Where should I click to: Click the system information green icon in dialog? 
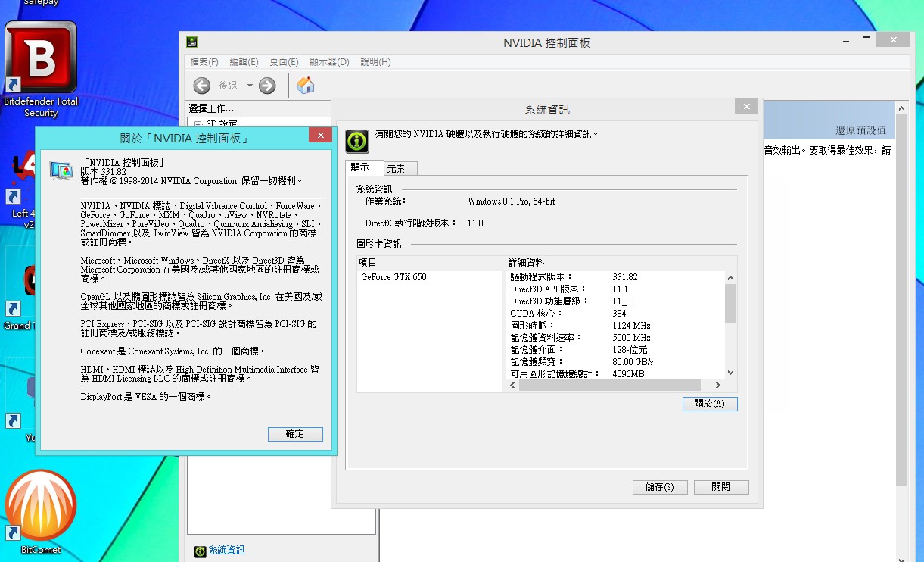(357, 141)
